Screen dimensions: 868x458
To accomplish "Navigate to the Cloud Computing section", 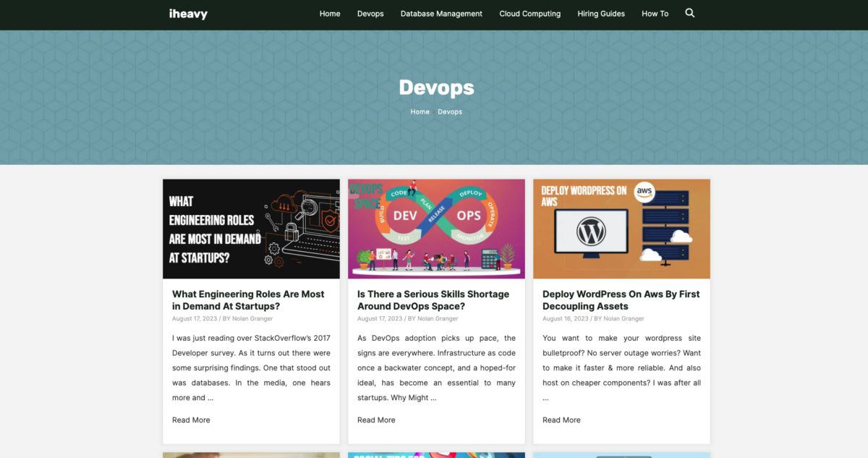I will pos(529,13).
